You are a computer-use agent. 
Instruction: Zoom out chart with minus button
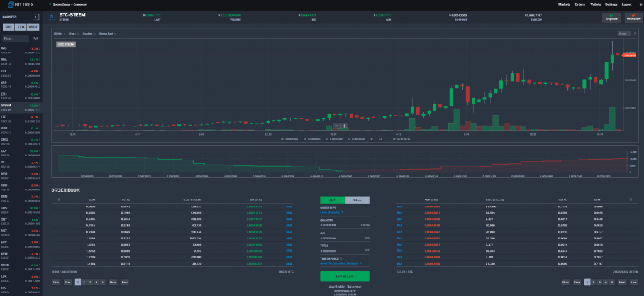pyautogui.click(x=335, y=126)
